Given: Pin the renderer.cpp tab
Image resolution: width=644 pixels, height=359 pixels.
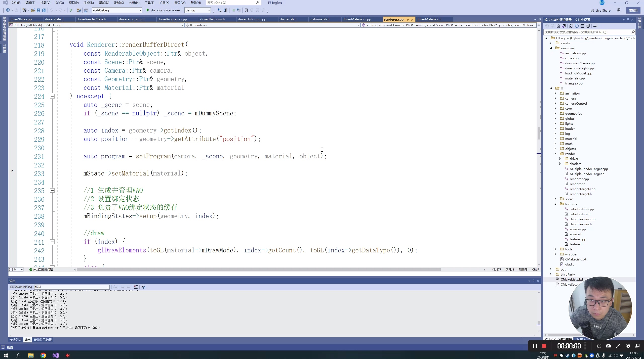Looking at the screenshot, I should click(x=408, y=20).
